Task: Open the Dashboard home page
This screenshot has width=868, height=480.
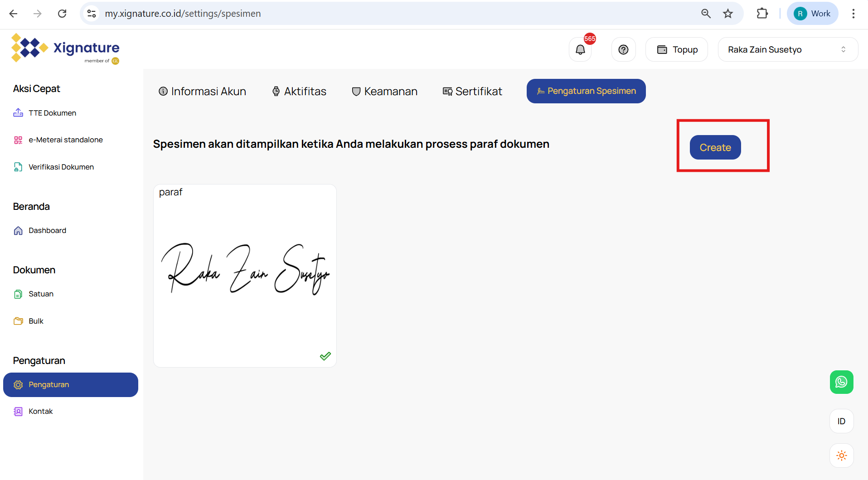Action: [47, 231]
